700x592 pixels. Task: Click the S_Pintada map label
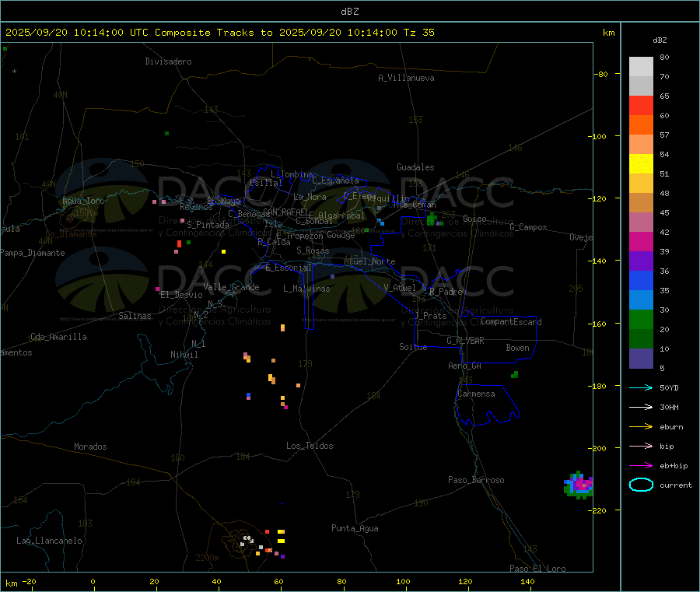point(208,225)
